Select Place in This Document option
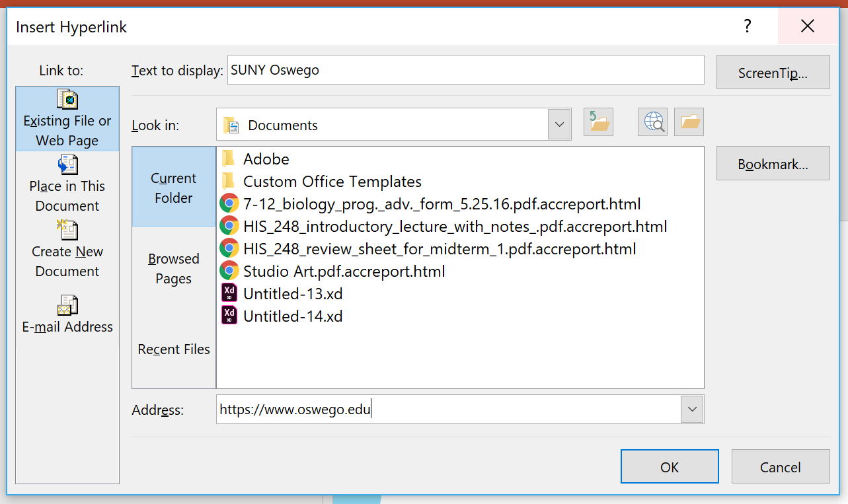848x504 pixels. [x=67, y=184]
